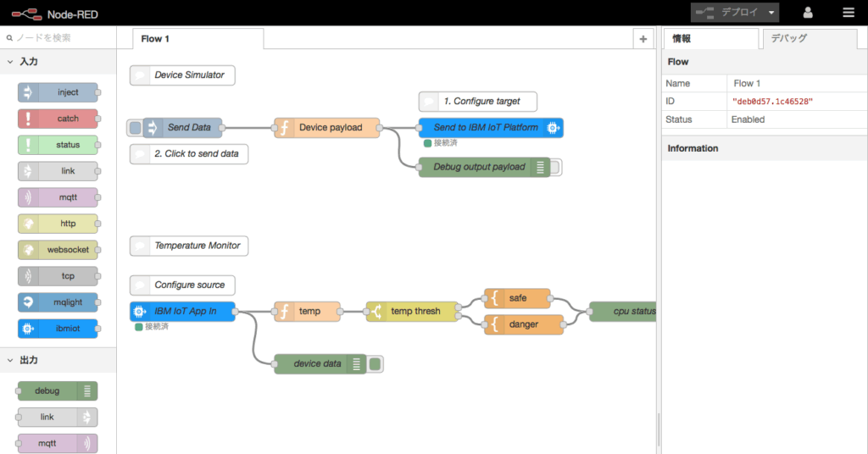868x454 pixels.
Task: Select the Send Data node label
Action: pos(189,128)
